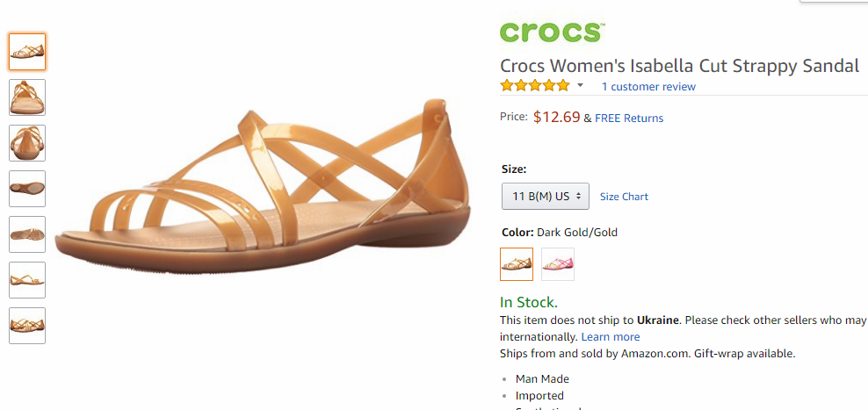Open the sole bottom-view thumbnail
The image size is (868, 410).
(x=27, y=189)
